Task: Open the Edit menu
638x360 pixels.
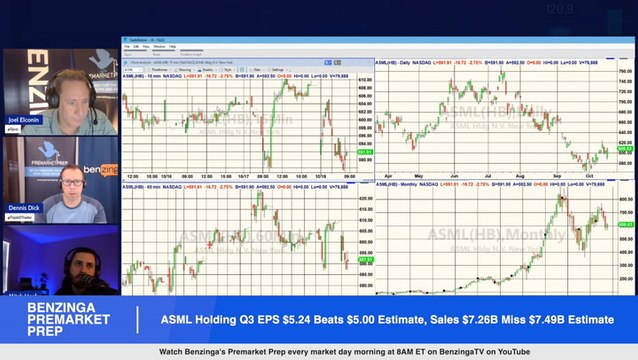Action: [136, 47]
